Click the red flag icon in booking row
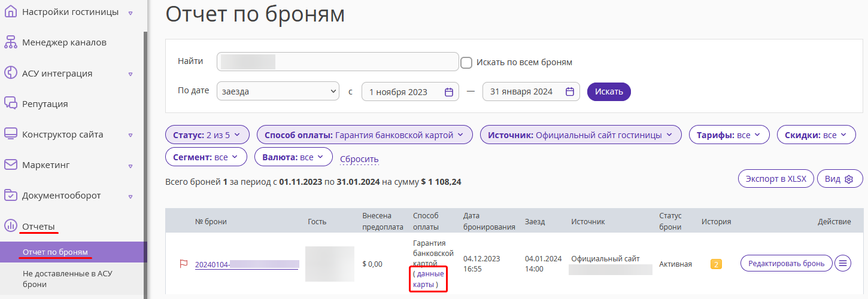868x299 pixels. coord(184,264)
